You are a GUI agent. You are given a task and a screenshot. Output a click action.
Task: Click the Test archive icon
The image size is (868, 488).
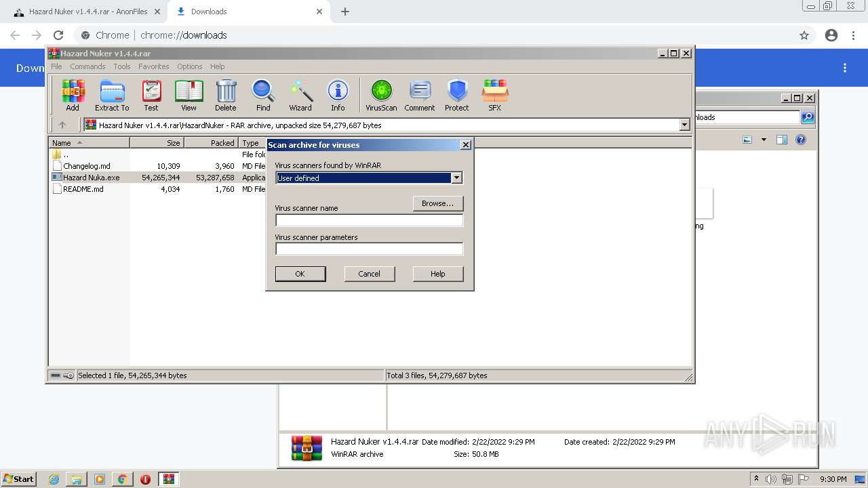point(151,95)
